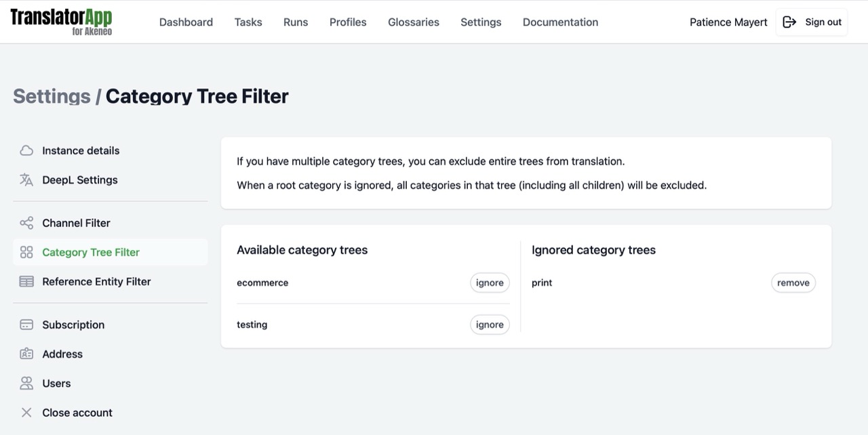Remove print from ignored category trees
Image resolution: width=868 pixels, height=435 pixels.
[793, 283]
